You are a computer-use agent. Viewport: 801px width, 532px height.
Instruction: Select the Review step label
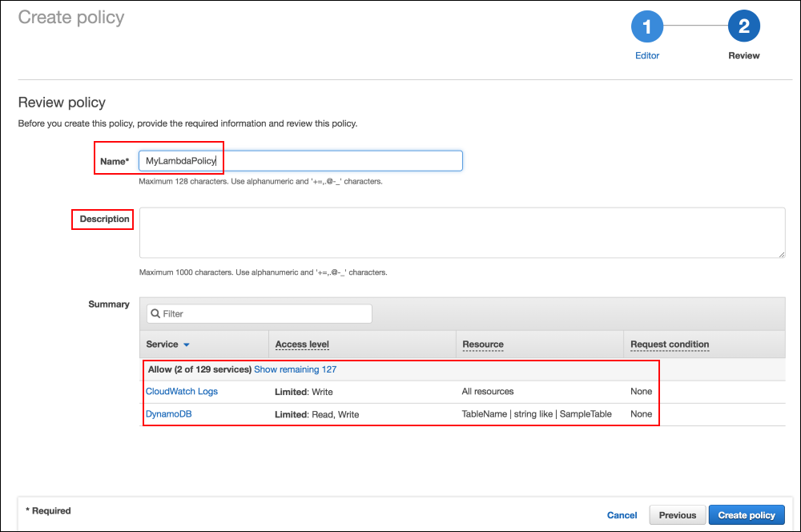click(744, 55)
